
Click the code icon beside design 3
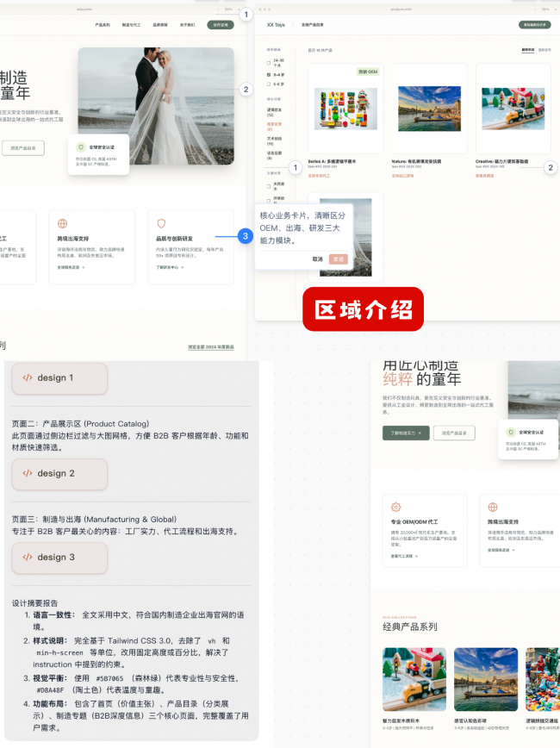[x=28, y=557]
